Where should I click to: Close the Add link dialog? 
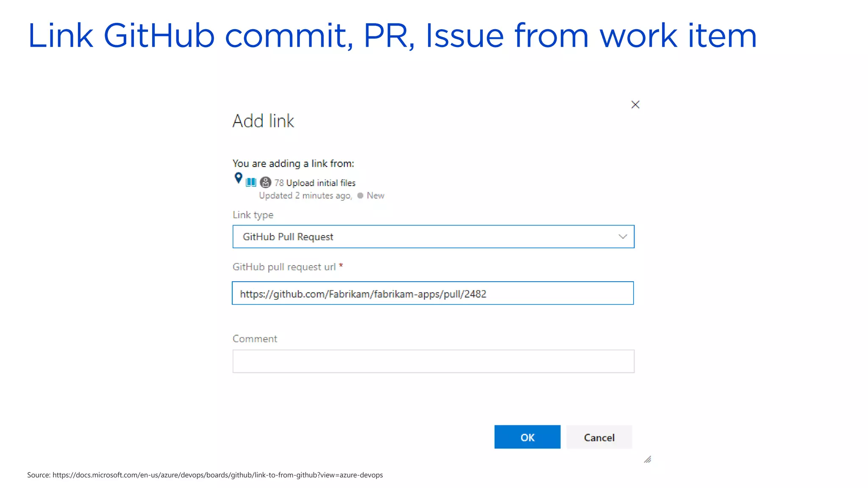pyautogui.click(x=635, y=105)
